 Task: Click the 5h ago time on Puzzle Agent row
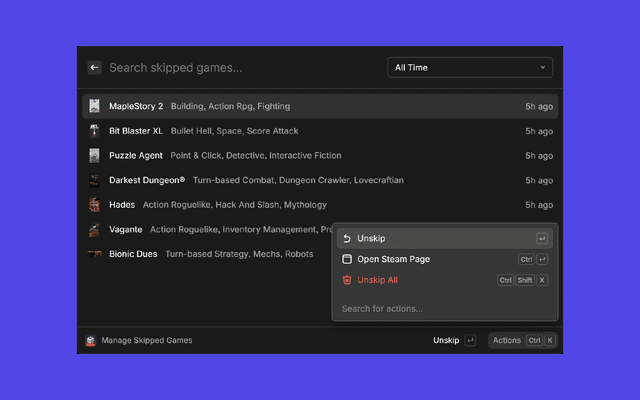(539, 156)
